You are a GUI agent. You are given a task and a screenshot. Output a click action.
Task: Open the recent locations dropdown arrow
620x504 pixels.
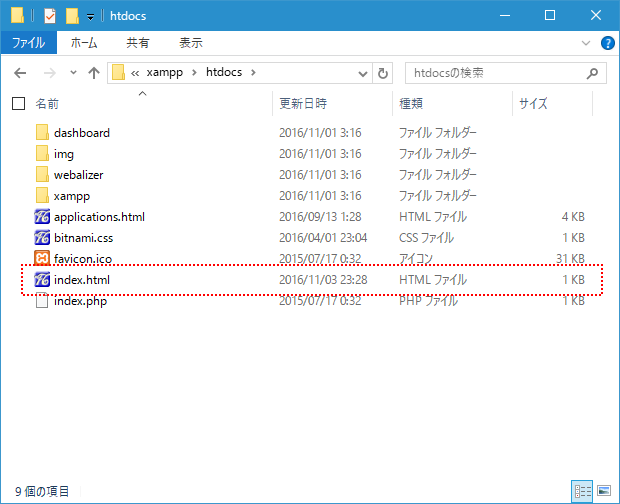pyautogui.click(x=73, y=73)
